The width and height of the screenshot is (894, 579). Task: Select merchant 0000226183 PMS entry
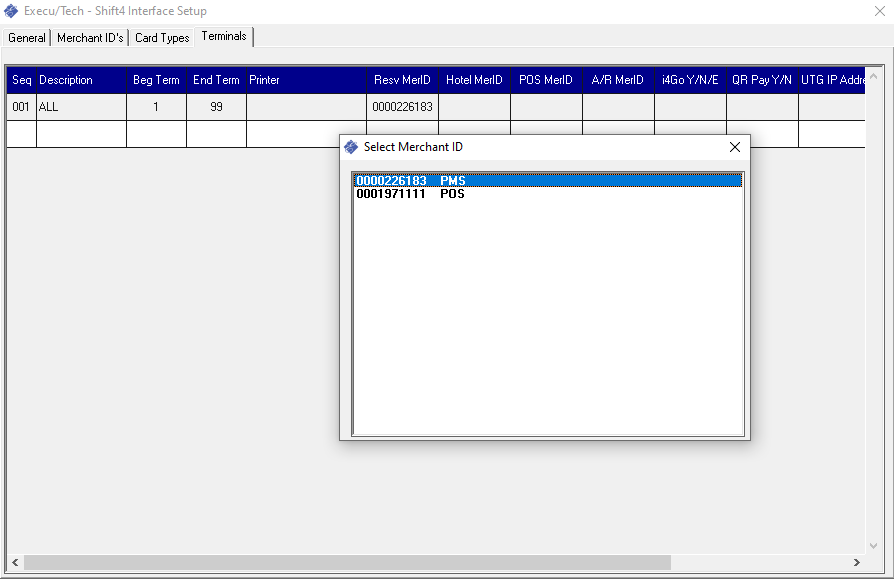[x=548, y=181]
